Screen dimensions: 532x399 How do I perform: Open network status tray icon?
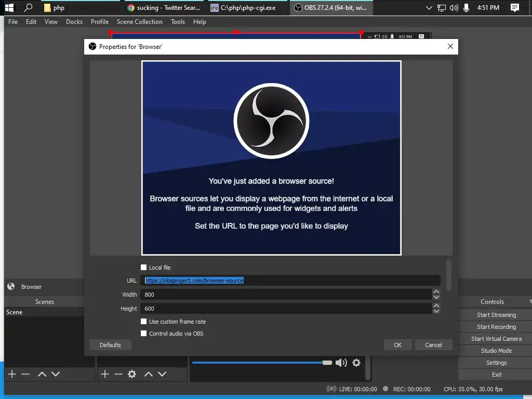click(x=442, y=8)
